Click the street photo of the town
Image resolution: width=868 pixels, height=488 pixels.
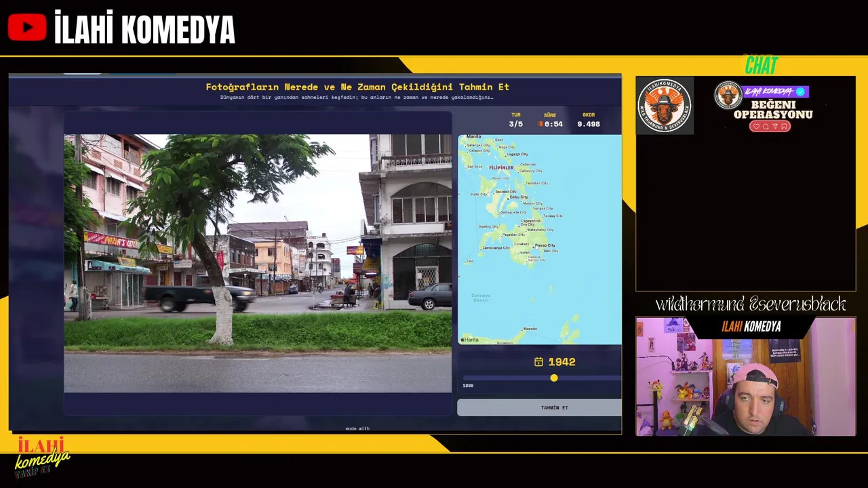(258, 263)
